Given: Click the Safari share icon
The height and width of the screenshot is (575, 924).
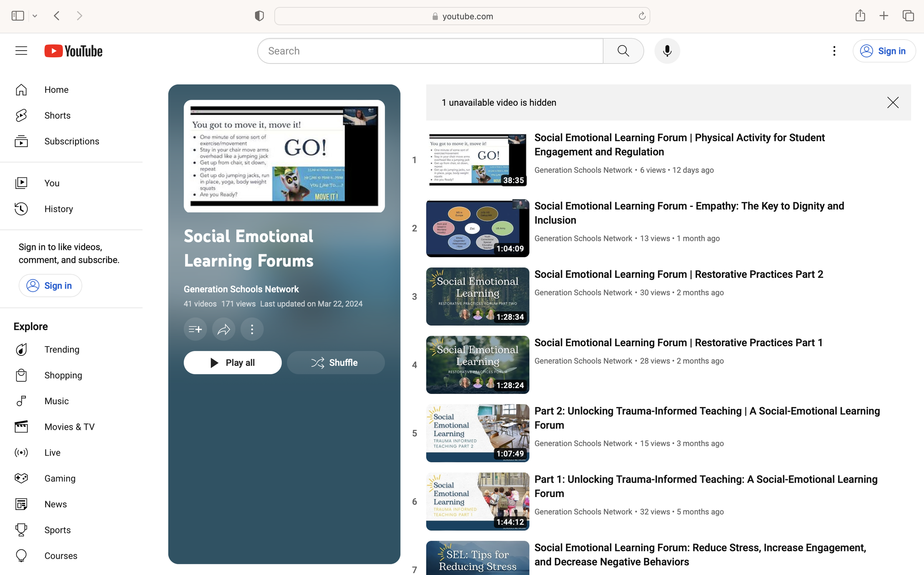Looking at the screenshot, I should point(860,16).
